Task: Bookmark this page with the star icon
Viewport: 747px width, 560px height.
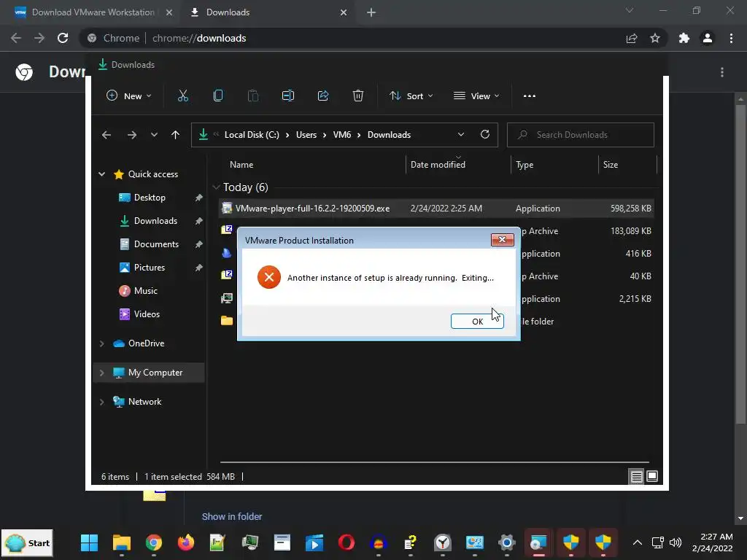Action: (655, 38)
